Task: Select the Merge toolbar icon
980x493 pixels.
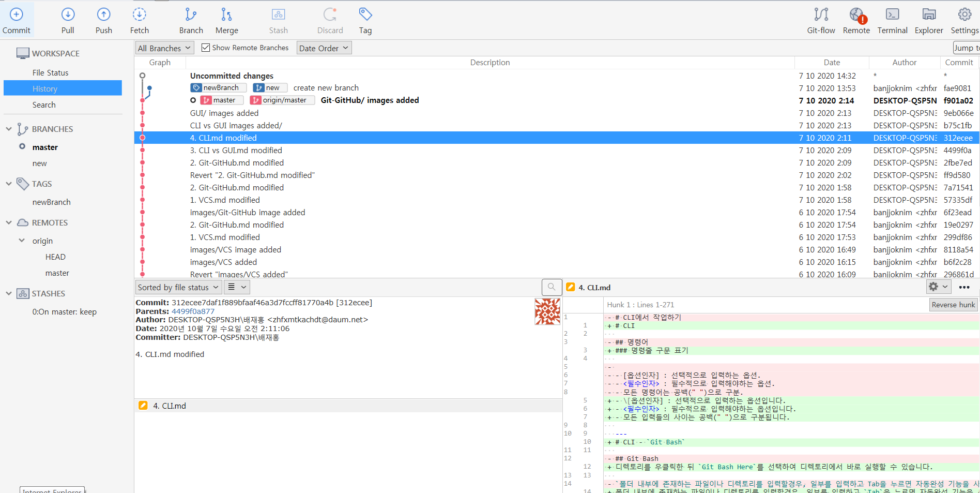Action: 226,20
